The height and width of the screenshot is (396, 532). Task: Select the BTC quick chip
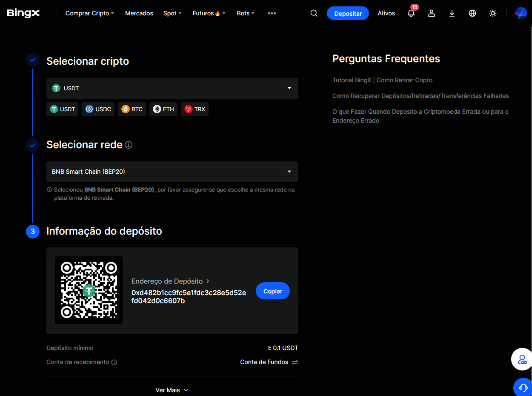tap(132, 109)
